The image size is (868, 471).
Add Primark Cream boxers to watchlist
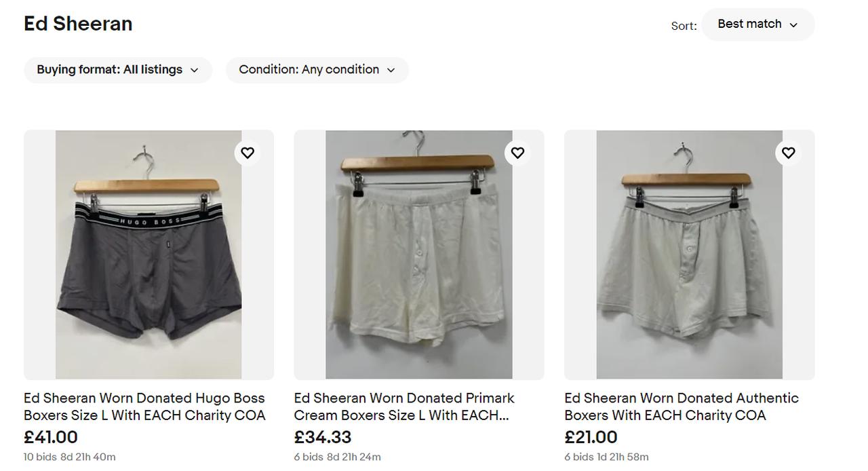[517, 153]
